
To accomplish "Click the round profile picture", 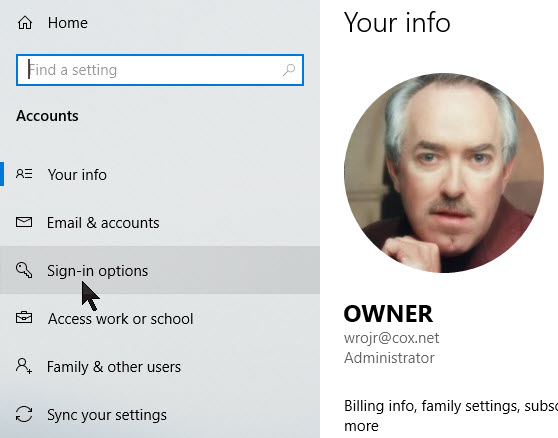I will [x=444, y=173].
